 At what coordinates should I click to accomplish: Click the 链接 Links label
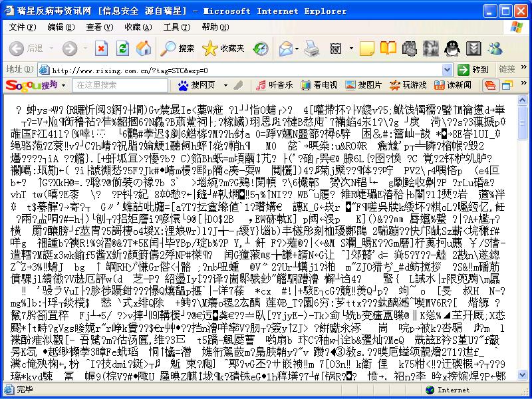click(x=507, y=69)
